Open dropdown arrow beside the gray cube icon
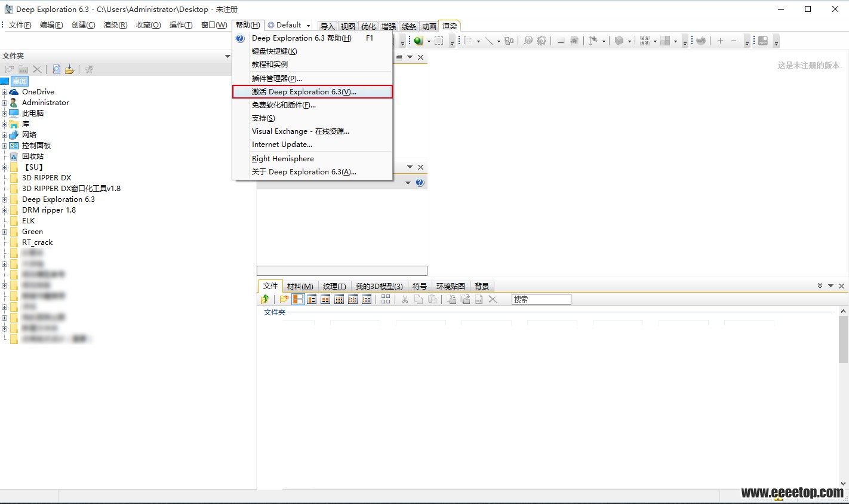 pos(629,41)
